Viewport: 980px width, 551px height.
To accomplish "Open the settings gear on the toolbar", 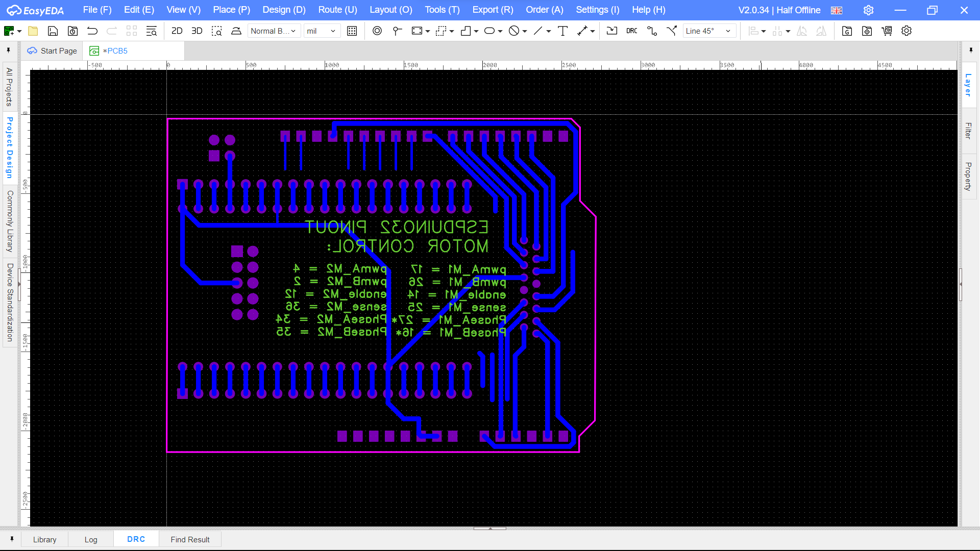I will 906,31.
